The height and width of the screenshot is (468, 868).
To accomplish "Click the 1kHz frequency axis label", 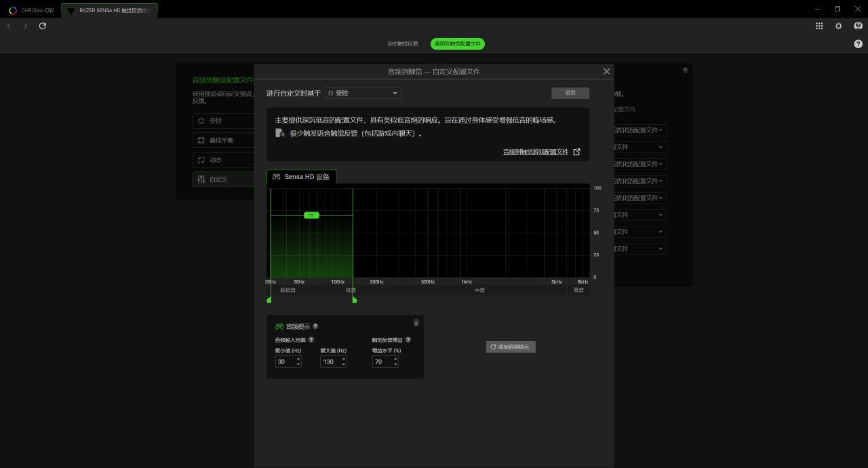I will point(467,281).
